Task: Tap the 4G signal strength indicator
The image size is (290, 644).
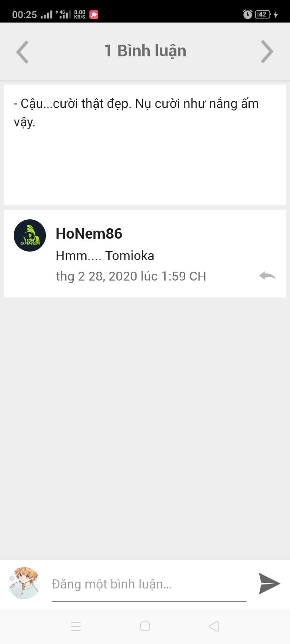Action: point(62,14)
